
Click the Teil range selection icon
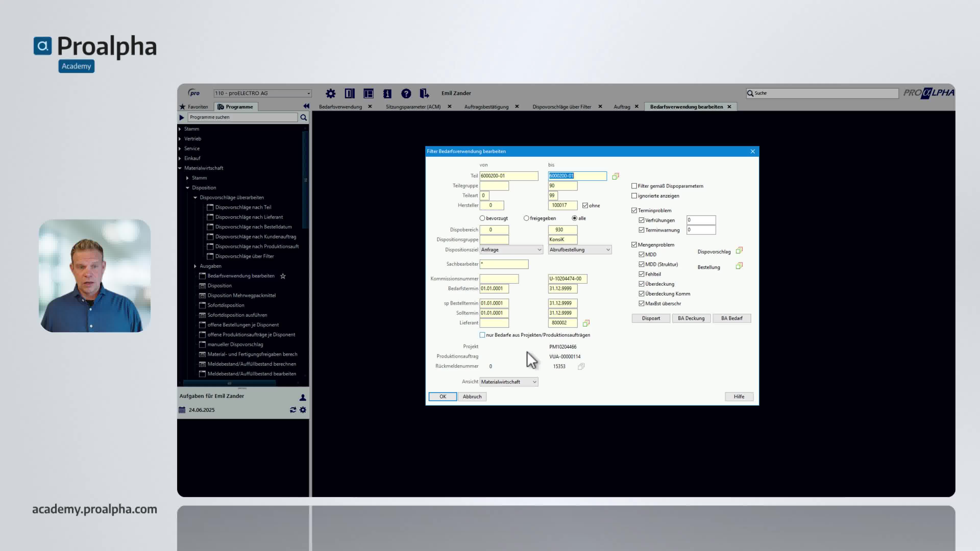[615, 176]
